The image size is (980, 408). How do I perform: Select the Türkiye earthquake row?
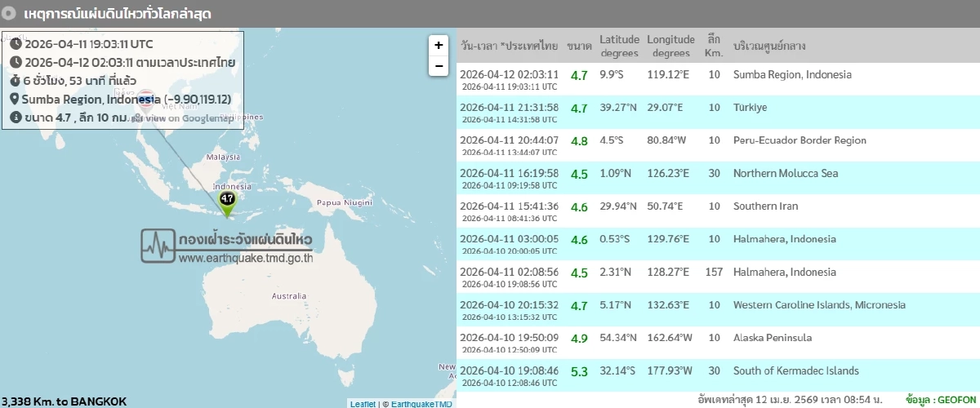click(x=717, y=113)
